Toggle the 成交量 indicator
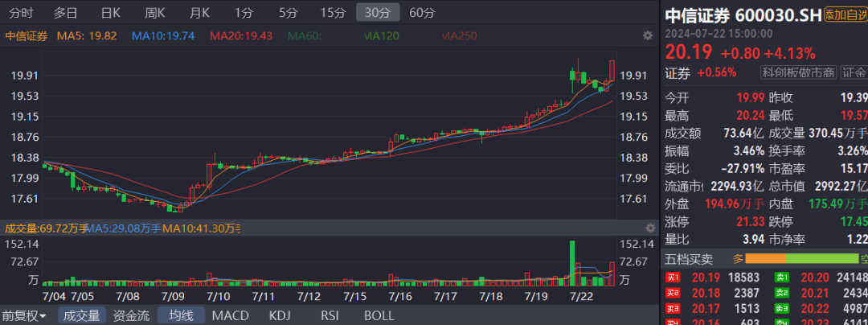This screenshot has width=868, height=325. 81,316
